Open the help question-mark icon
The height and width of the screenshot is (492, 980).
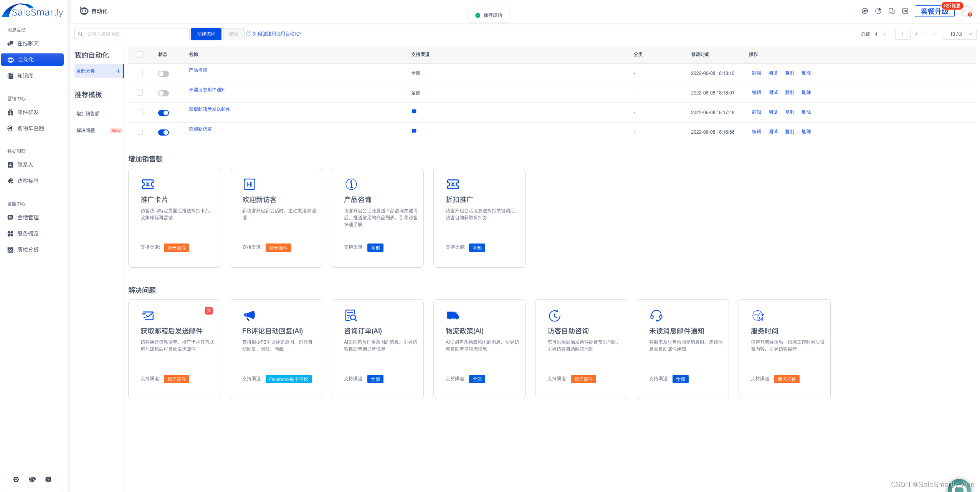[x=48, y=479]
